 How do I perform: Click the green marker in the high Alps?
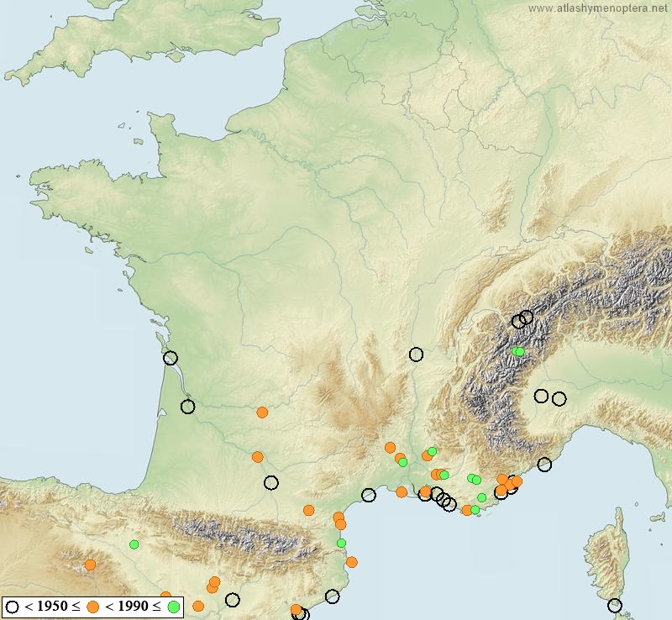click(x=518, y=352)
